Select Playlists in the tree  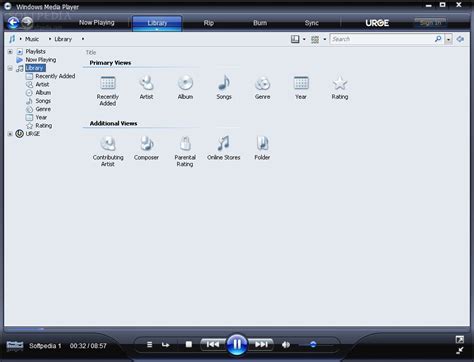(x=35, y=51)
